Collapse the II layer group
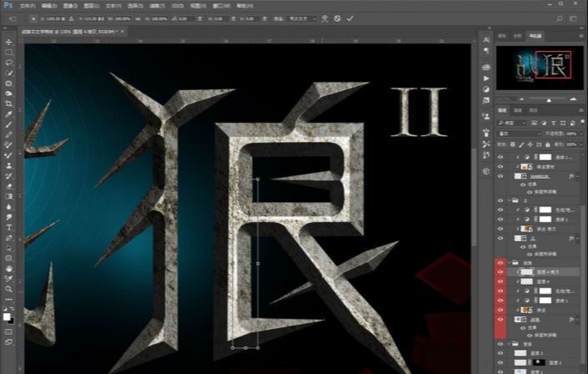The width and height of the screenshot is (588, 374). coord(509,200)
